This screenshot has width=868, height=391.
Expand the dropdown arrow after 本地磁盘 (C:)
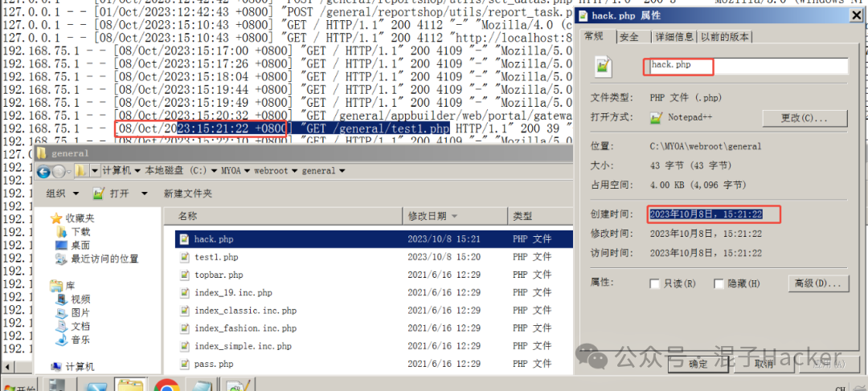[214, 171]
